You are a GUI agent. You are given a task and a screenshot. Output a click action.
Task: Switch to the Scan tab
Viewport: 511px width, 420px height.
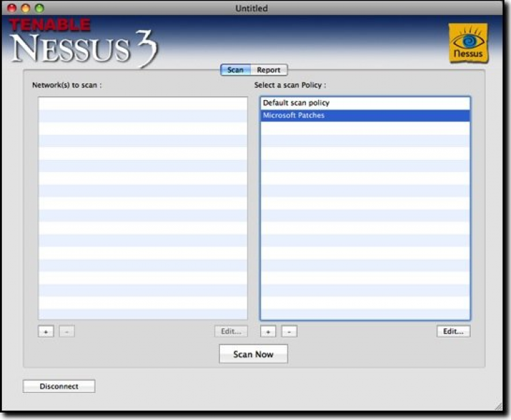235,70
